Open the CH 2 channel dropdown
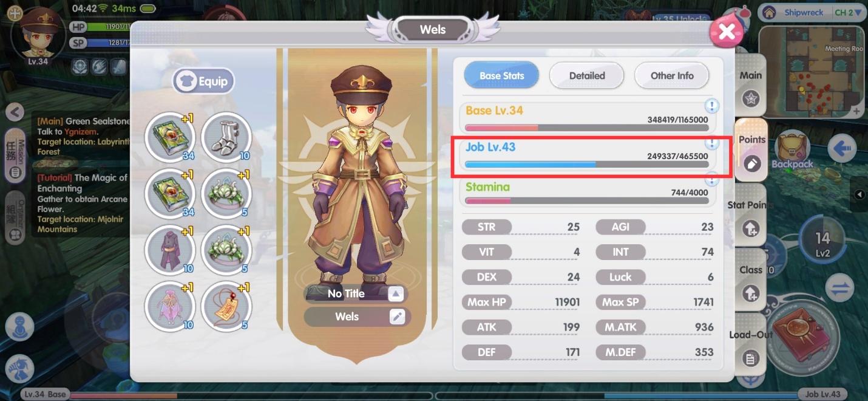The width and height of the screenshot is (868, 401). (848, 13)
